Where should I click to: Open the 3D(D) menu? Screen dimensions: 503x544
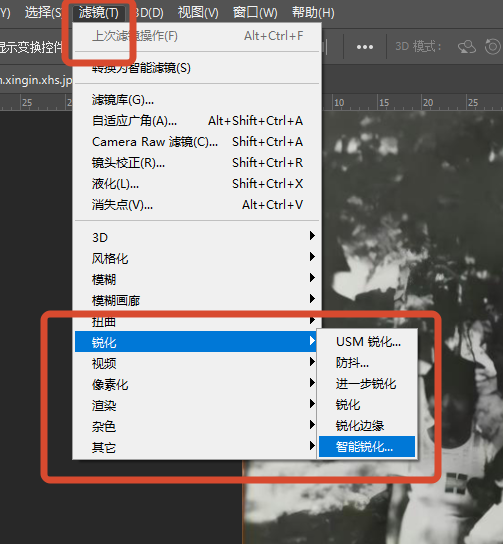pos(148,13)
